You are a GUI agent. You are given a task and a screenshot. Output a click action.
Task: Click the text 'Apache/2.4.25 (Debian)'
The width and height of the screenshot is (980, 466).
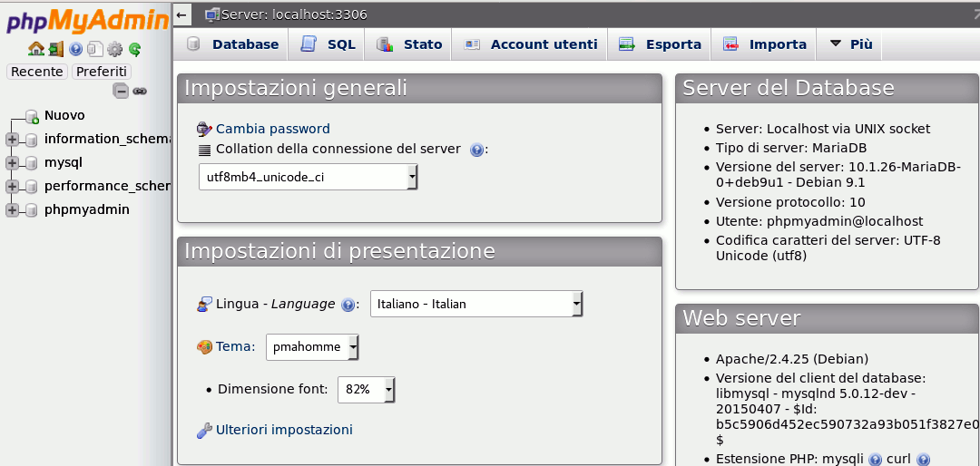click(792, 359)
